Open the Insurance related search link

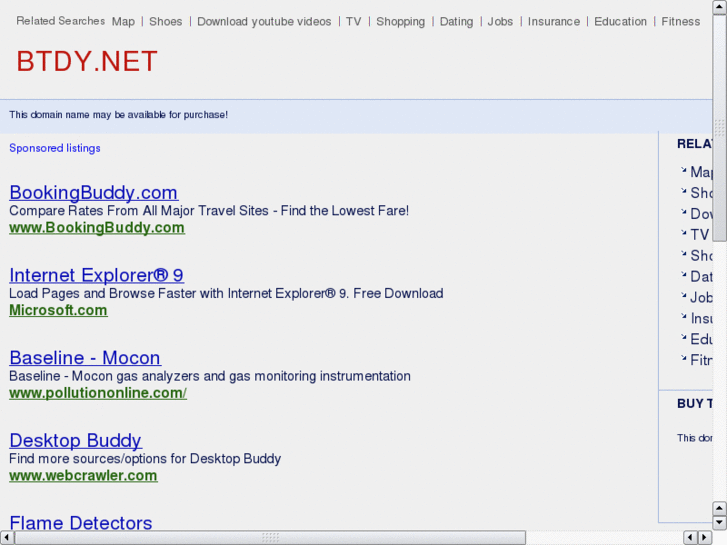click(554, 21)
